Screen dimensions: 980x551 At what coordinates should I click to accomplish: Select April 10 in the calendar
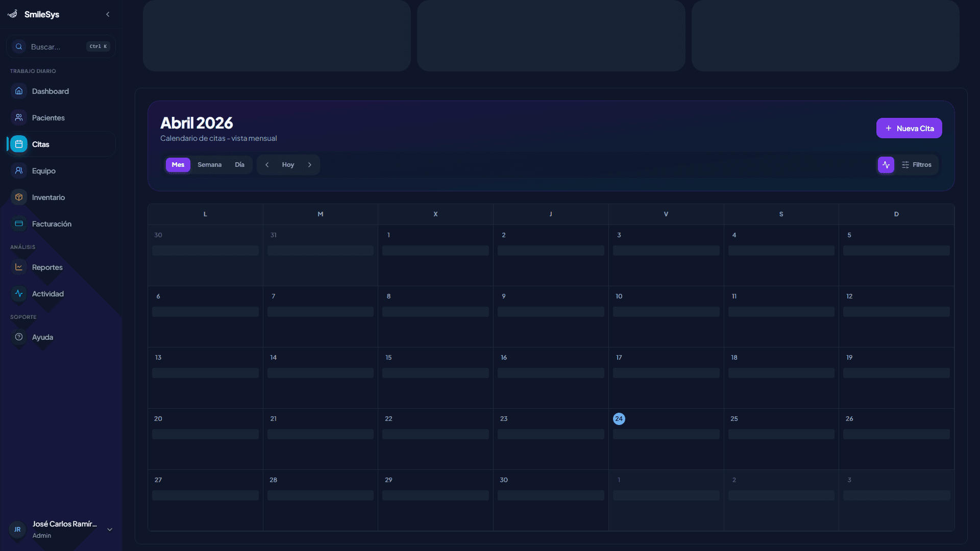(666, 316)
